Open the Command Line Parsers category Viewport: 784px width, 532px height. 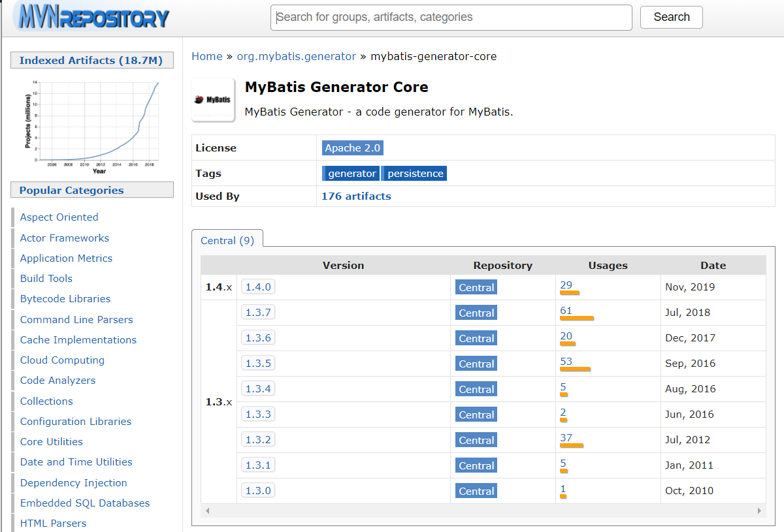coord(76,320)
